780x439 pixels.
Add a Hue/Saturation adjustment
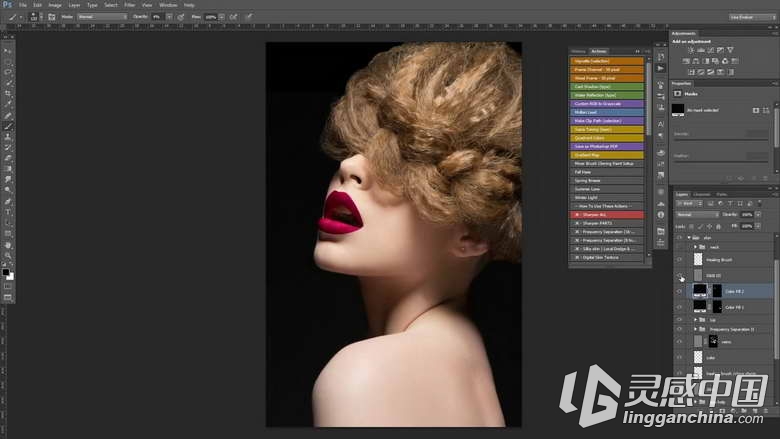coord(686,61)
